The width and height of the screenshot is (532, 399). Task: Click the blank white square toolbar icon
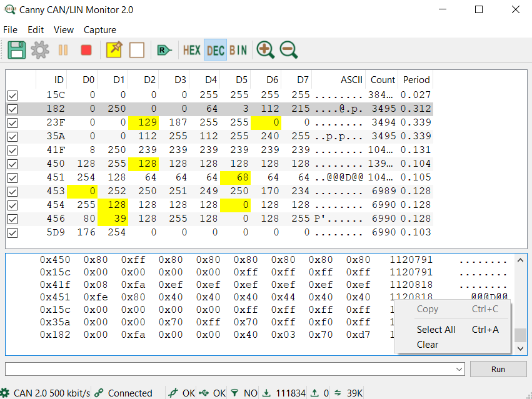[137, 50]
